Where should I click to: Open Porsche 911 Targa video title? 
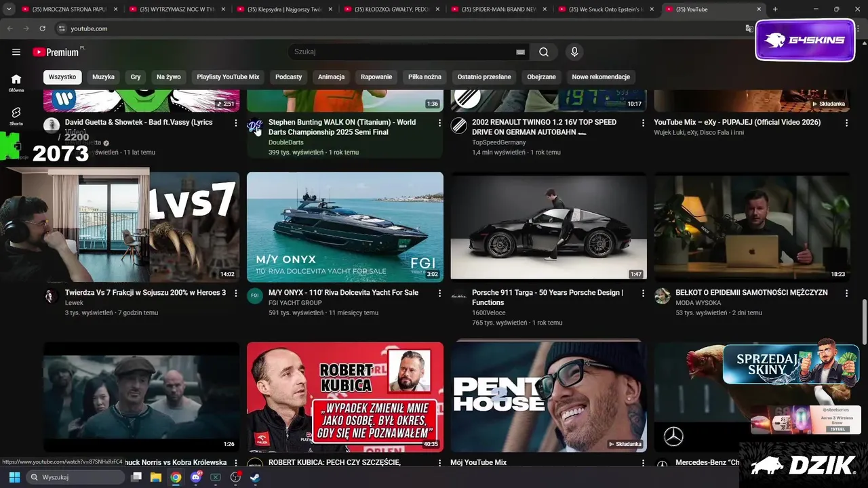(547, 298)
